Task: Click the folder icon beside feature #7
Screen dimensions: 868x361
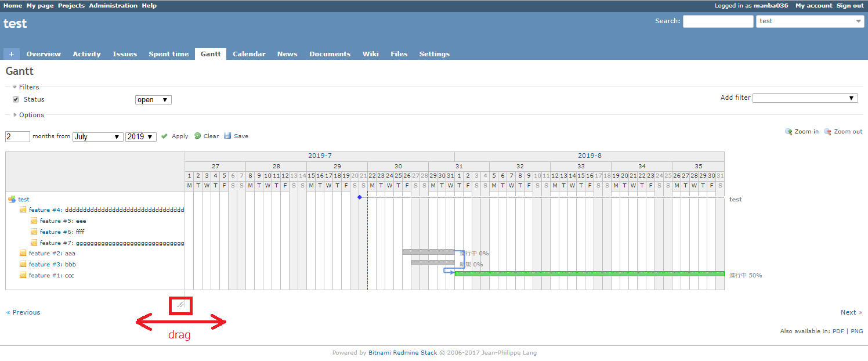Action: tap(34, 242)
